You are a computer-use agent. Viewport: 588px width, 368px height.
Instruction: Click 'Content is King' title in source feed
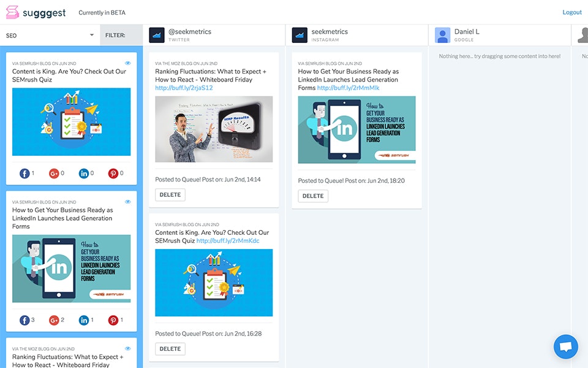point(69,75)
